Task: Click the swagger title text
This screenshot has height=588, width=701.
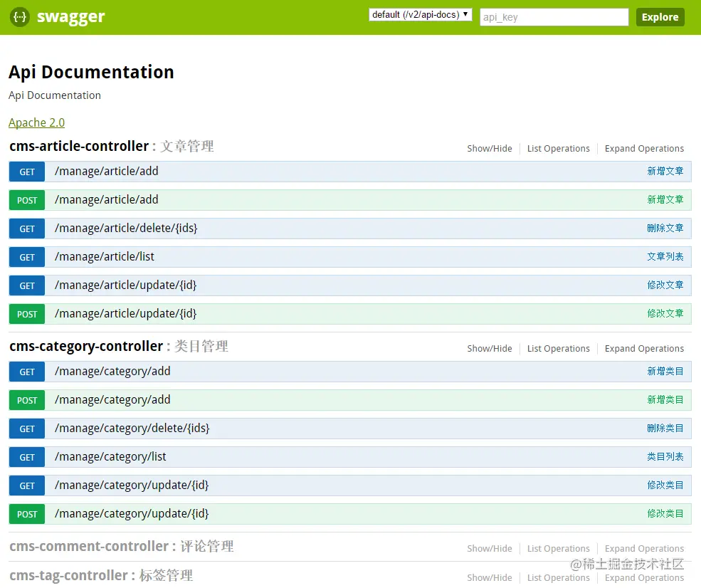Action: [70, 17]
